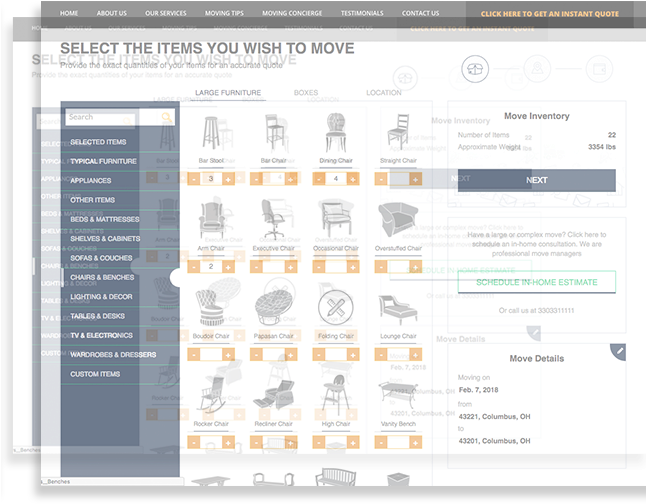Increase Dining Chair quantity
This screenshot has width=646, height=504.
pos(353,179)
